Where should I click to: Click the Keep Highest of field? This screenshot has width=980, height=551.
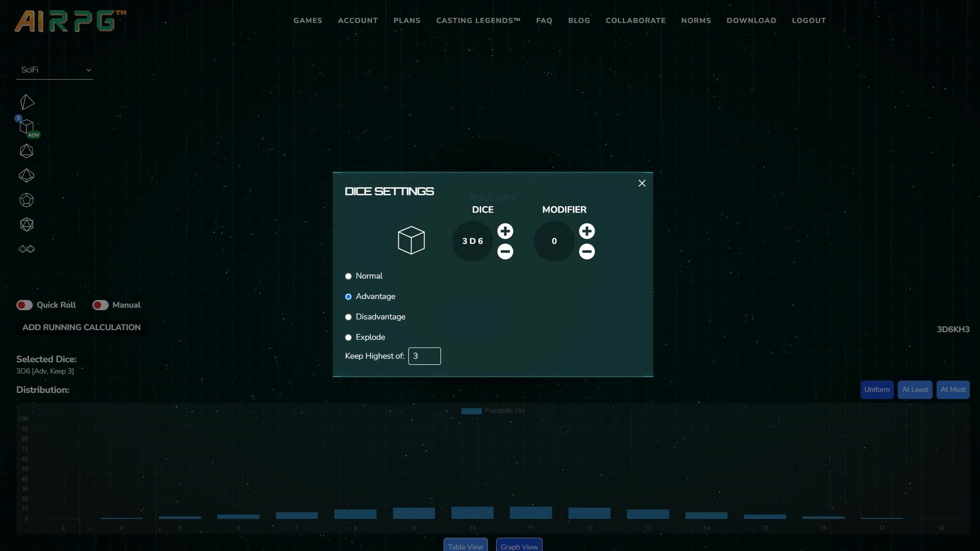point(424,356)
